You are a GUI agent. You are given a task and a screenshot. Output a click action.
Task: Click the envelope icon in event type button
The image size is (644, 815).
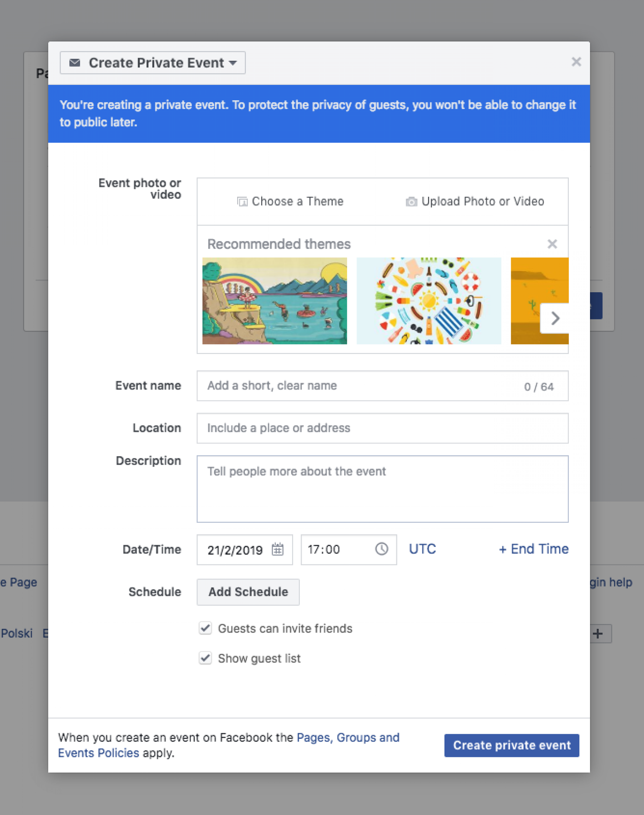point(75,63)
